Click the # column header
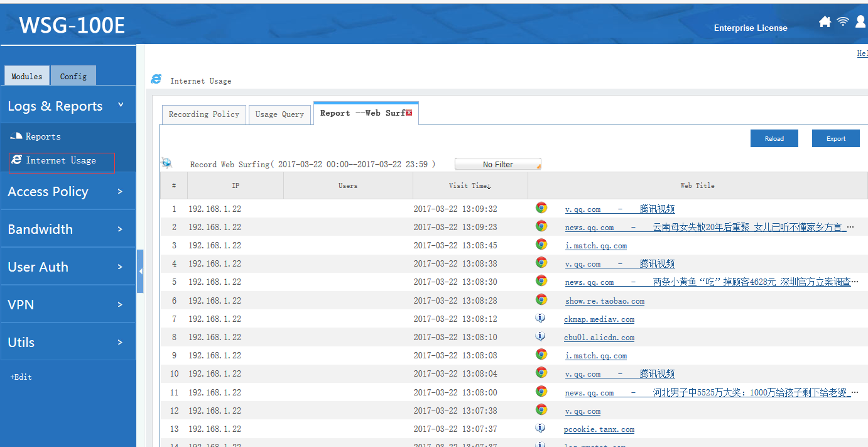Viewport: 868px width, 447px height. pos(174,185)
